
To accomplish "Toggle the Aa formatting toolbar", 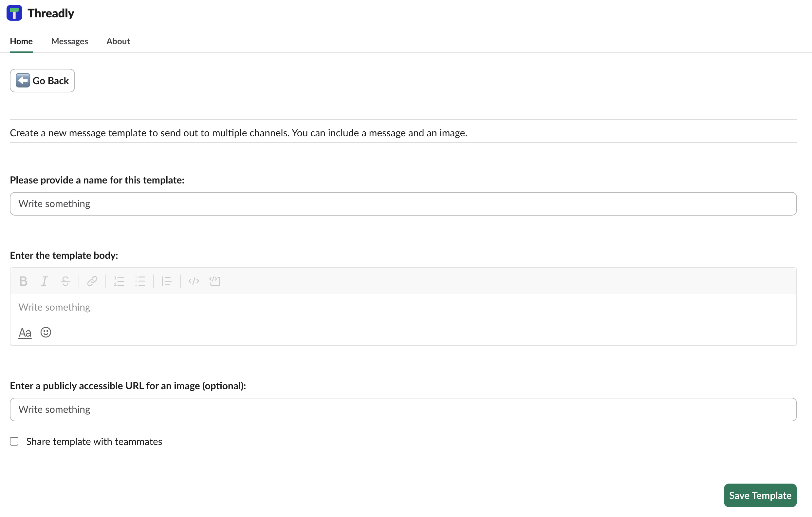I will pyautogui.click(x=25, y=333).
